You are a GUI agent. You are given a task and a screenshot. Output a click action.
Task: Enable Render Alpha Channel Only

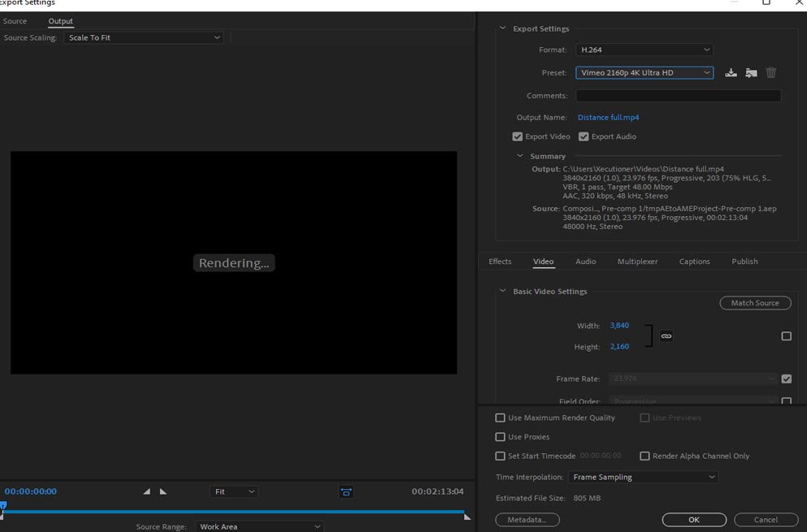pyautogui.click(x=644, y=456)
